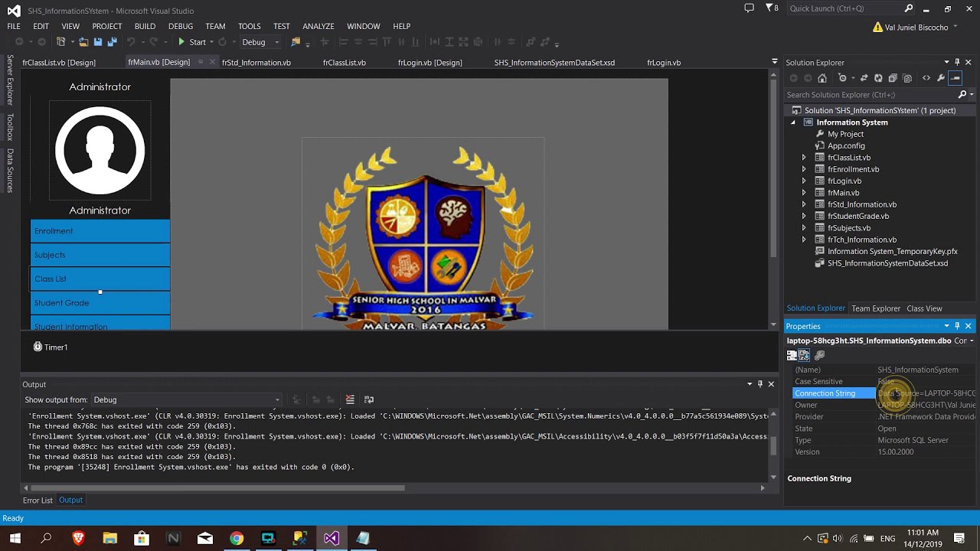Open the Server Explorer side tab
980x551 pixels.
10,80
